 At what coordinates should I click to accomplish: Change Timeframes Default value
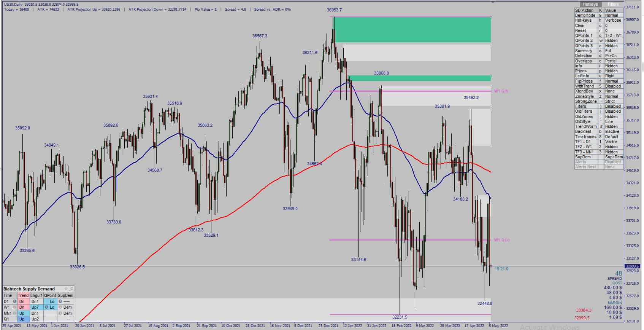tap(614, 137)
